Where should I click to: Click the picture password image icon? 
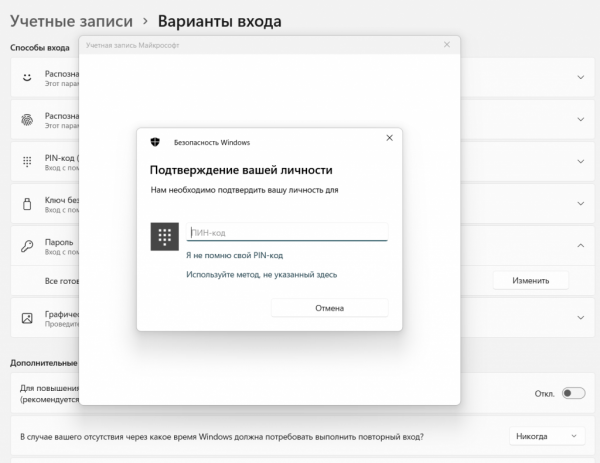pos(27,318)
